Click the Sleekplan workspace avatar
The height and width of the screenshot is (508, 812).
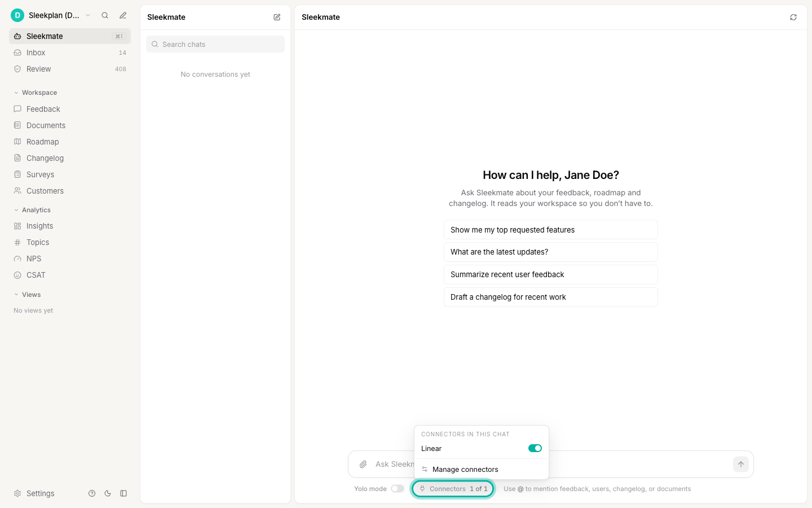coord(17,15)
